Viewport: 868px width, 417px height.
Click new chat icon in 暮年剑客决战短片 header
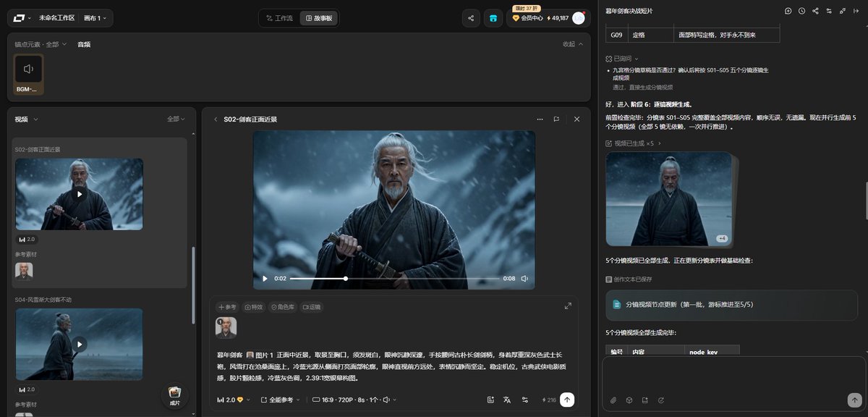788,11
